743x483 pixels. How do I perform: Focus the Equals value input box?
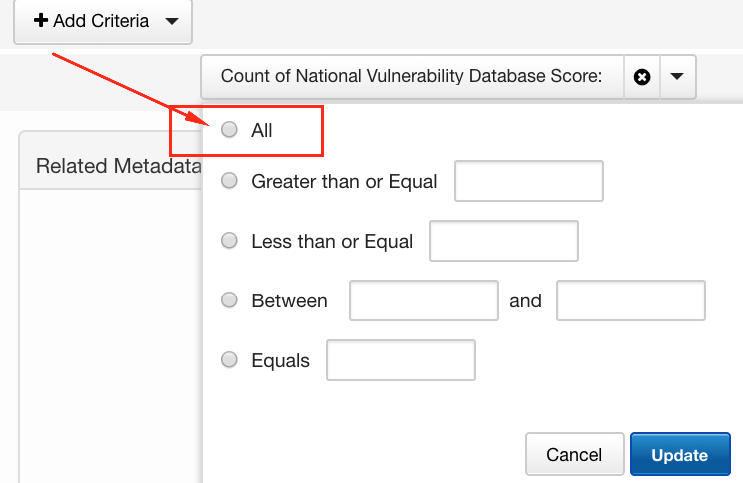click(401, 360)
